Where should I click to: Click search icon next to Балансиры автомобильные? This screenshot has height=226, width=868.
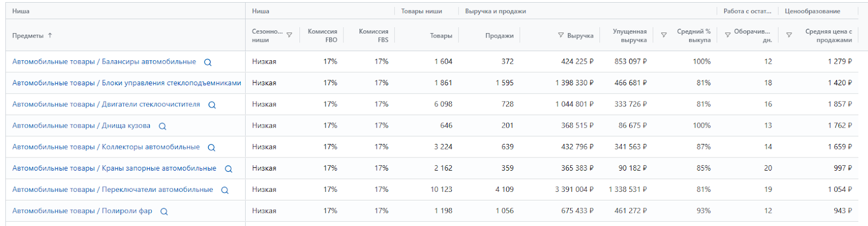[x=208, y=62]
